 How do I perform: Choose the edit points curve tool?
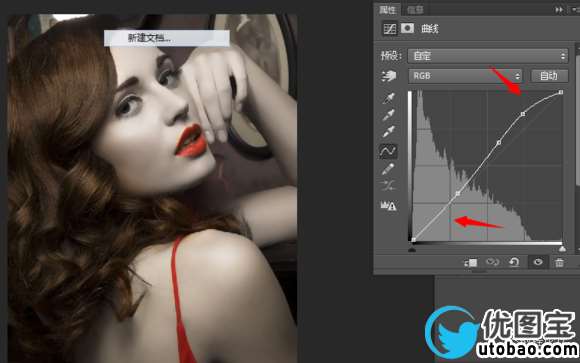[388, 151]
